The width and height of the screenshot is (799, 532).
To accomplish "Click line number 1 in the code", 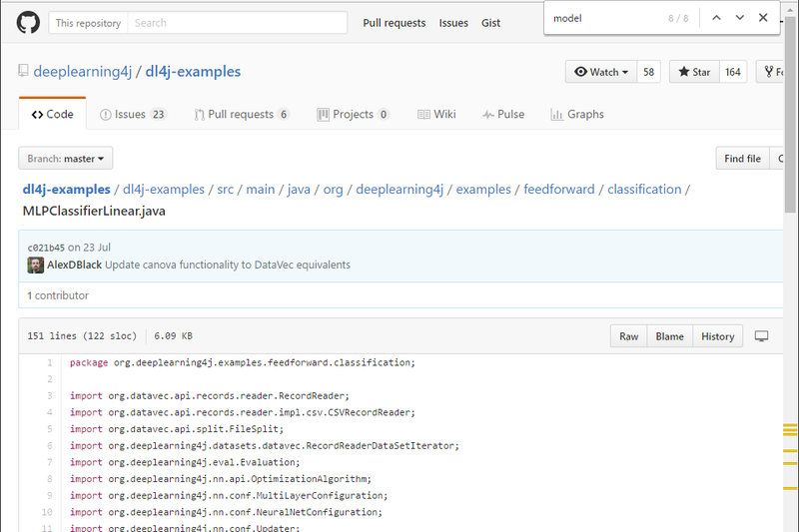I will click(49, 362).
